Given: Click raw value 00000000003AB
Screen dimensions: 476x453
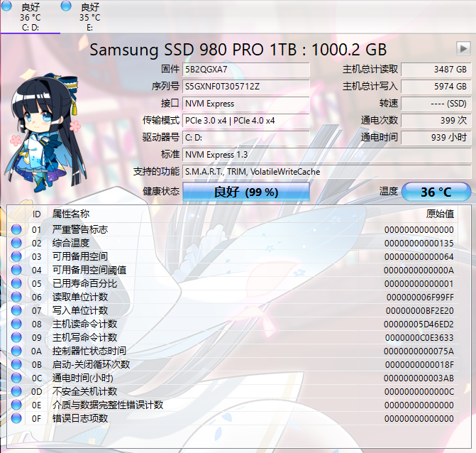Looking at the screenshot, I should pos(419,378).
